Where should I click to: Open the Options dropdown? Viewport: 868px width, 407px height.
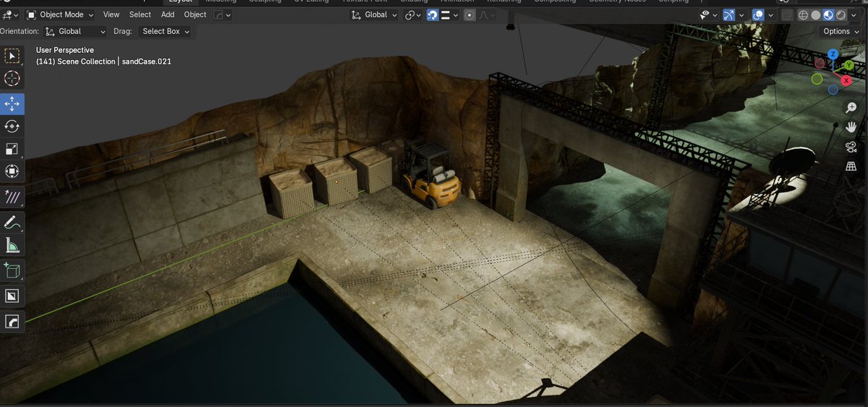point(841,31)
